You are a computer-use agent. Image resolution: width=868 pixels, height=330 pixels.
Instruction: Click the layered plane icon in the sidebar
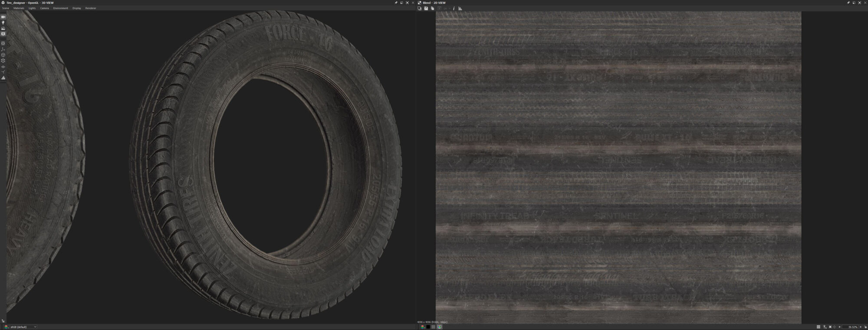[3, 67]
